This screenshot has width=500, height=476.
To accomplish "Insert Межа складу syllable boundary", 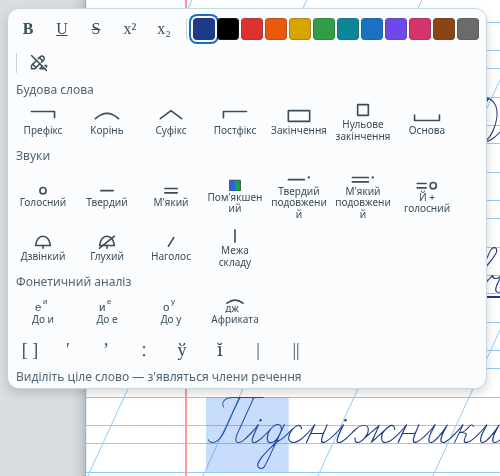I will pos(235,248).
